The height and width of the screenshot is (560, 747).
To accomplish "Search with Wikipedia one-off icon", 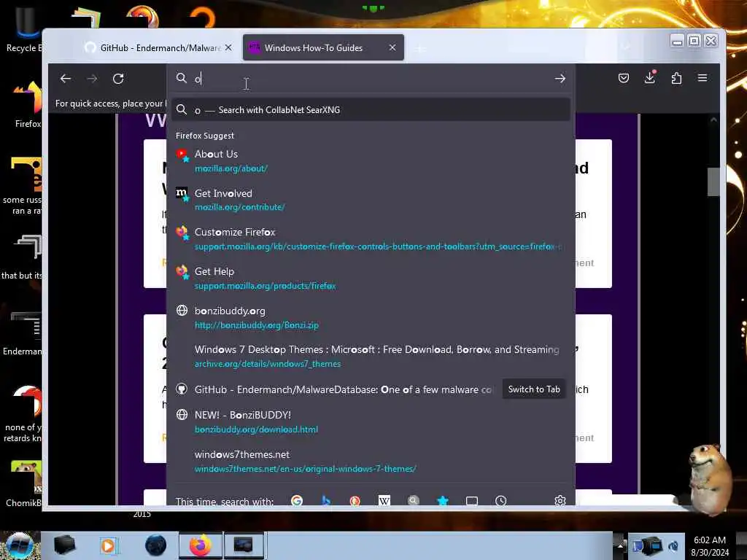I will [384, 500].
